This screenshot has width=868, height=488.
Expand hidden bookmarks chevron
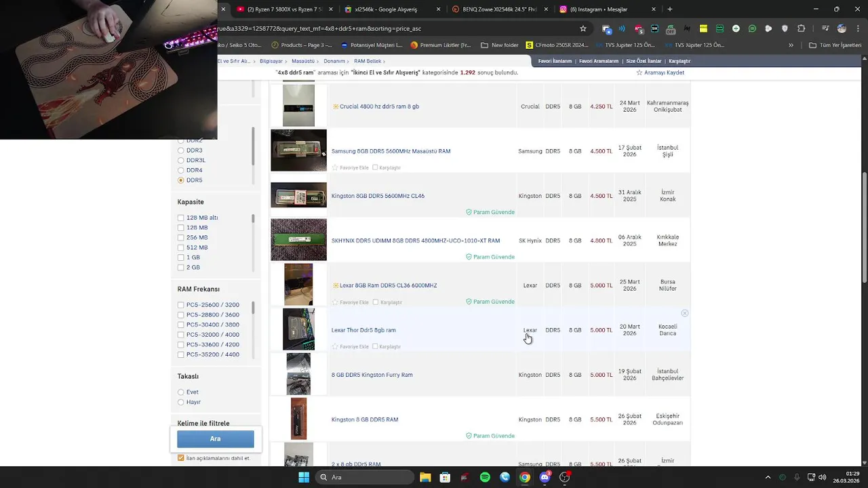pos(791,45)
